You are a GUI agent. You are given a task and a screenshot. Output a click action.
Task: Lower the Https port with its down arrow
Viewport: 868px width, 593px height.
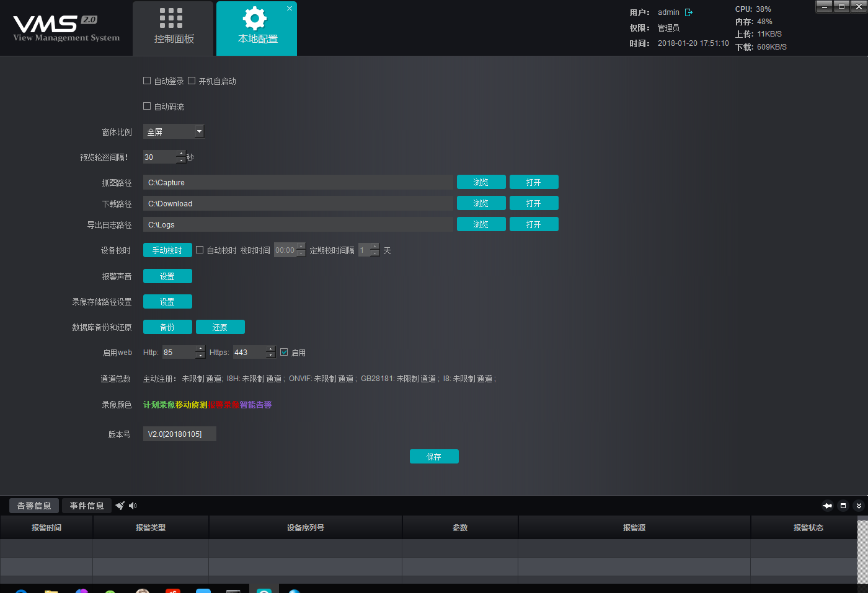click(x=271, y=356)
